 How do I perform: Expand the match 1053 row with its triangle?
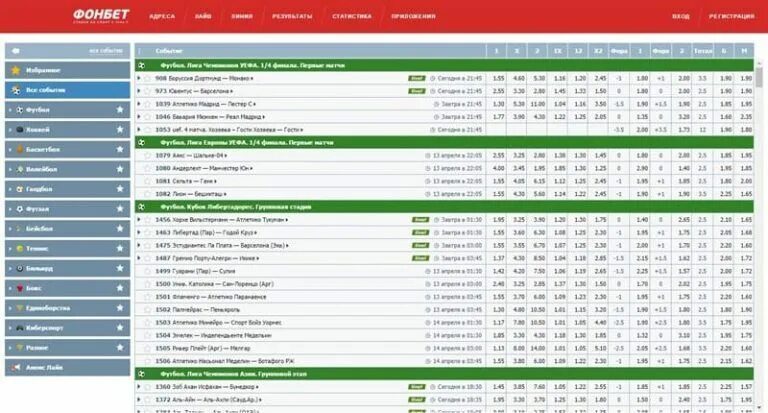139,129
